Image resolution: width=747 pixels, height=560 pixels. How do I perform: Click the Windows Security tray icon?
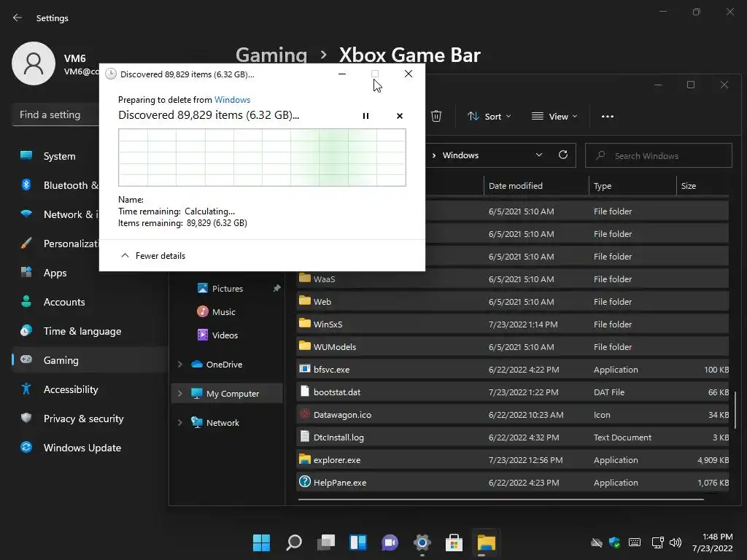(614, 542)
